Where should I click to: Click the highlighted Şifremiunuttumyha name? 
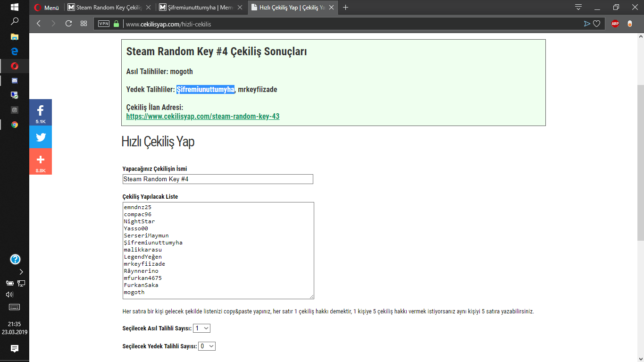(206, 89)
